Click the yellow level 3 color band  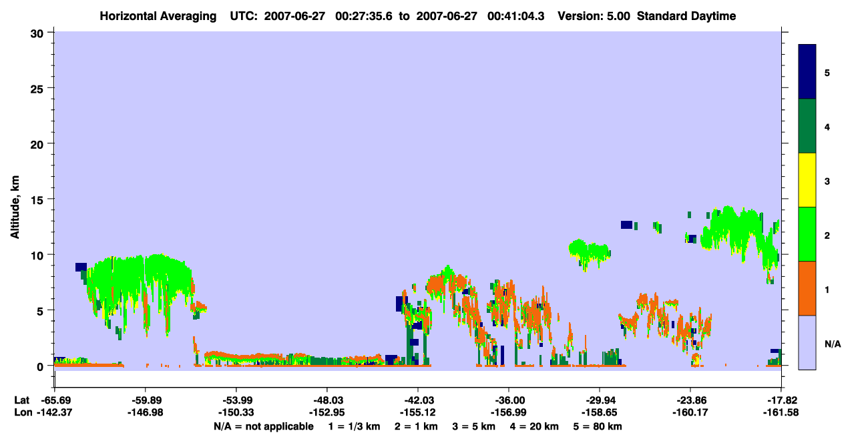807,180
